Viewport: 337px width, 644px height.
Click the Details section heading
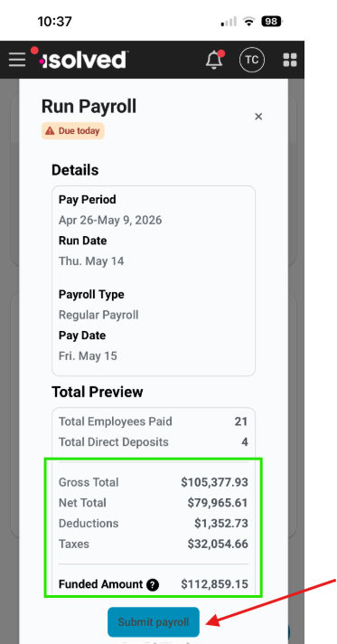(75, 170)
